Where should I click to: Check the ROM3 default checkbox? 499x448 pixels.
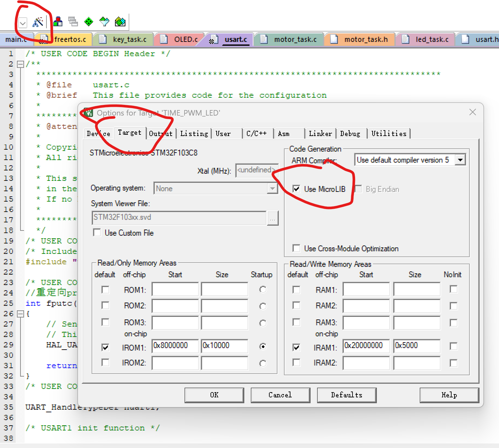(105, 322)
